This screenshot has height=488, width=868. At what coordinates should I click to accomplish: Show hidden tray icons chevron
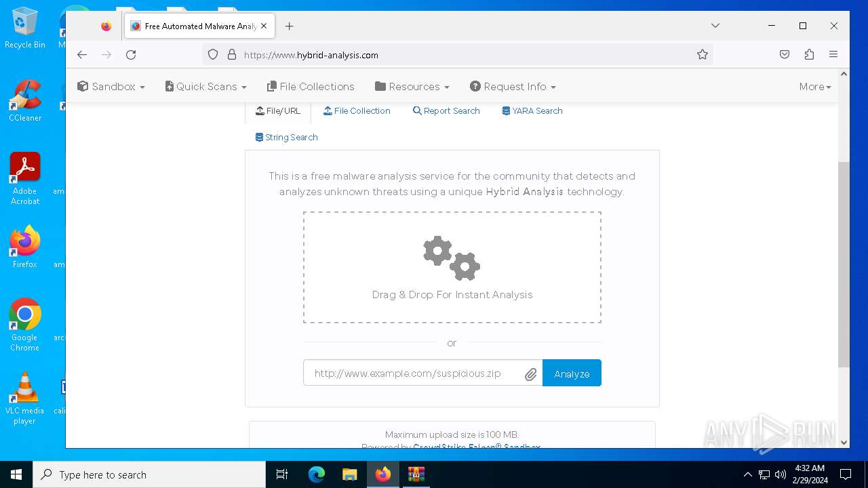tap(747, 474)
